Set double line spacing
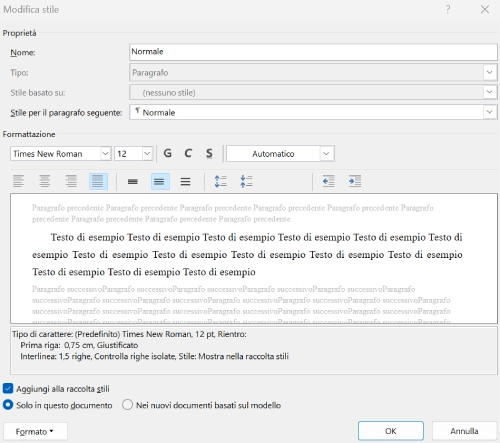Viewport: 500px width, 443px height. click(185, 182)
